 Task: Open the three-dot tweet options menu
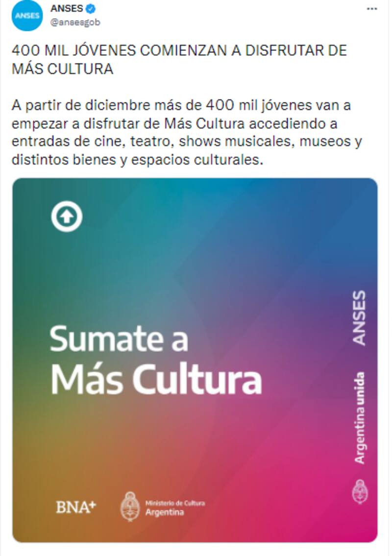coord(372,8)
